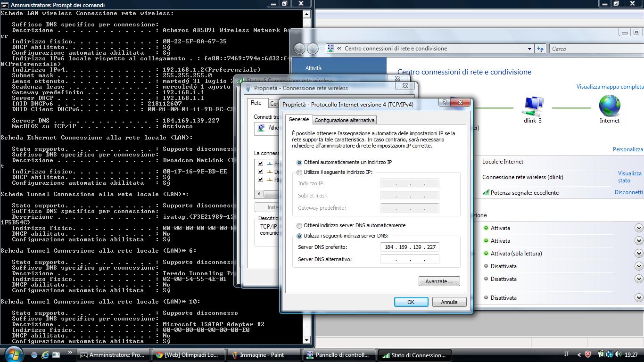
Task: Click the Centro connessioni di rete e condivisione heading
Action: [x=464, y=72]
